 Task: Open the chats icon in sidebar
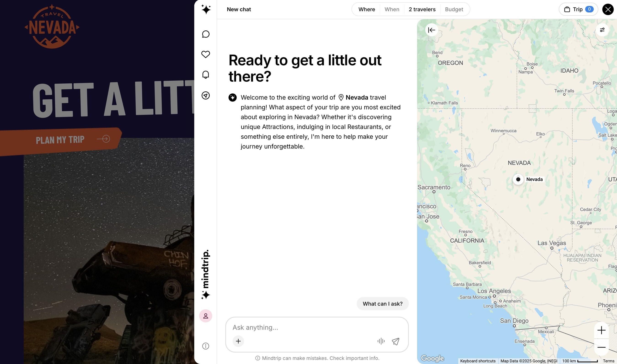tap(205, 34)
